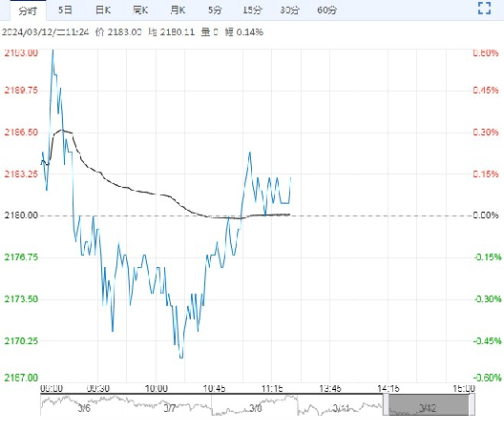
Task: Click the 2180.00 baseline axis label
Action: (21, 215)
